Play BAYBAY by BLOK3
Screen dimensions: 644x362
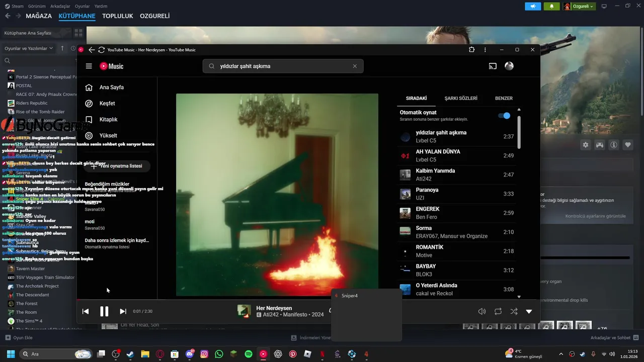pyautogui.click(x=456, y=270)
